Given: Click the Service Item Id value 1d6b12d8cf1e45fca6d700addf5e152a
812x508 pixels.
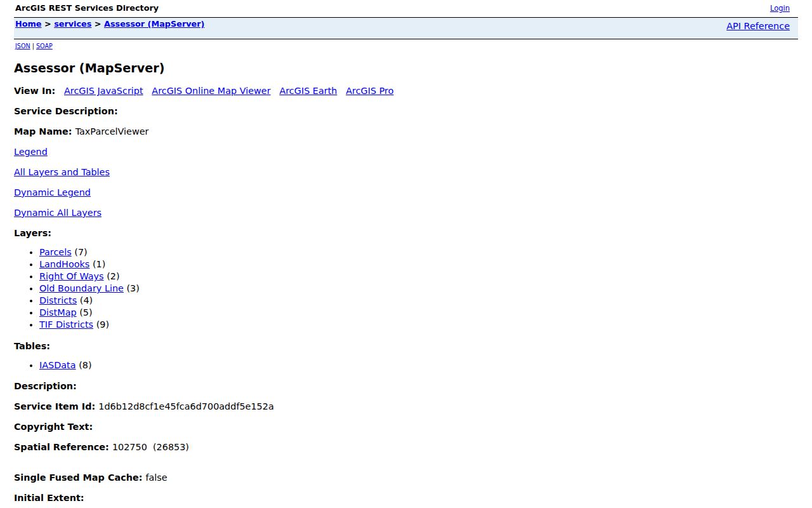Looking at the screenshot, I should tap(186, 406).
